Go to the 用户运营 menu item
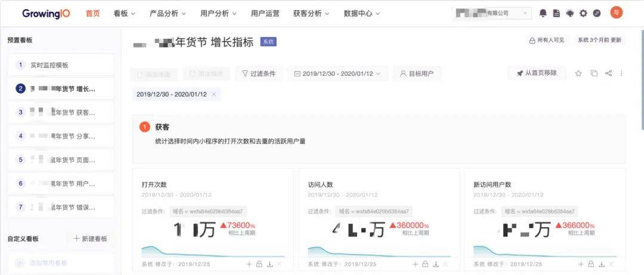Viewport: 644px width, 275px height. pos(265,13)
